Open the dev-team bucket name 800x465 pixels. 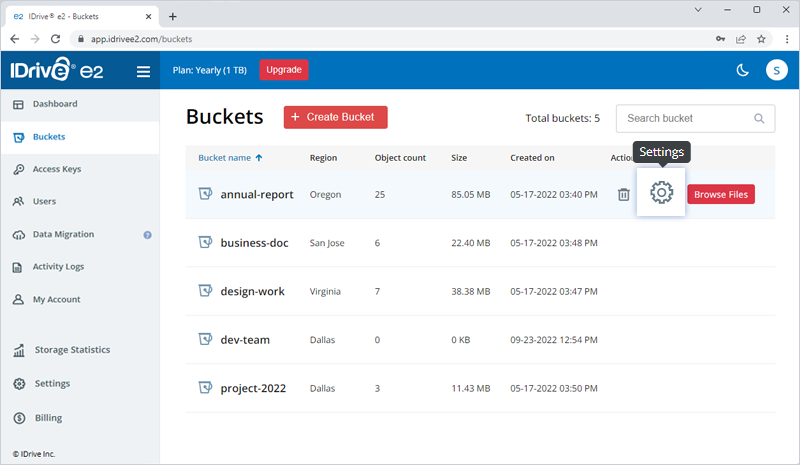[245, 340]
